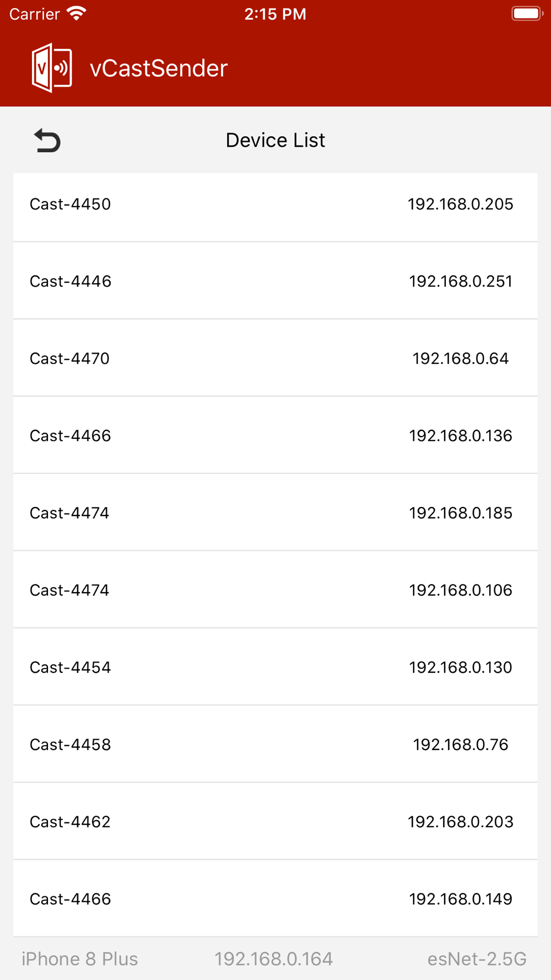The height and width of the screenshot is (980, 551).
Task: Select device Cast-4470
Action: point(275,358)
